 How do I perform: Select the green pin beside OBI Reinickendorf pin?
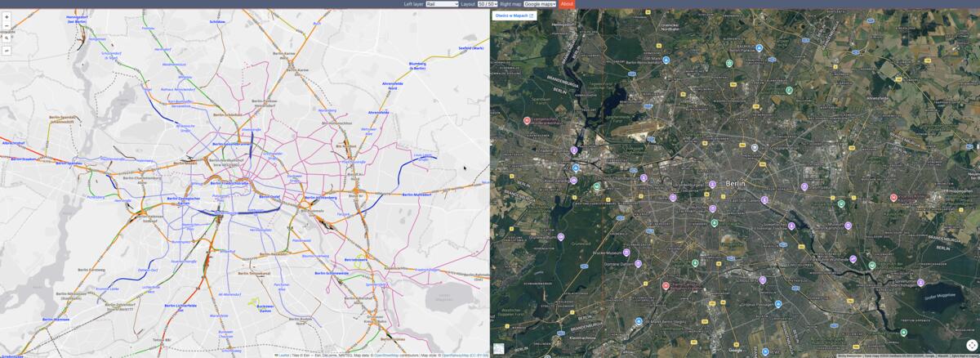[x=729, y=63]
